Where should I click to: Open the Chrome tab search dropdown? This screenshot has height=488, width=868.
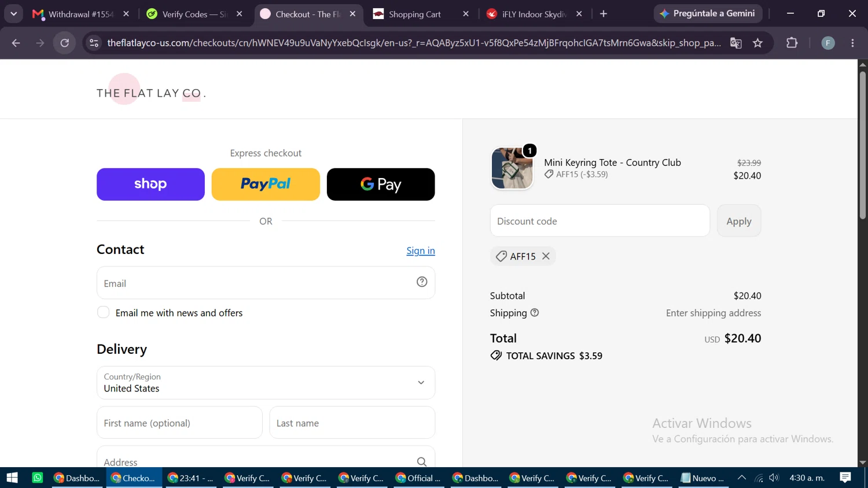pos(13,14)
